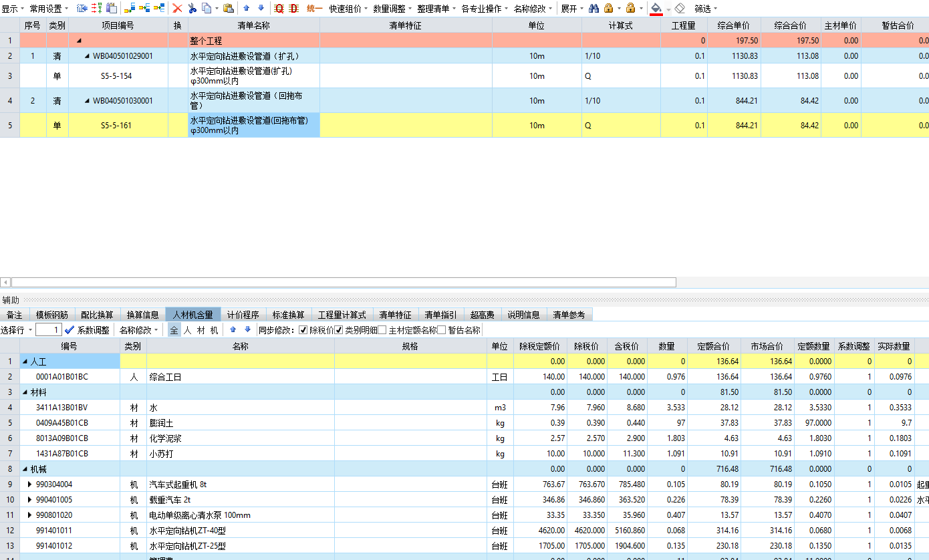Click the eraser icon beside fill color
This screenshot has height=560, width=929.
tap(680, 8)
